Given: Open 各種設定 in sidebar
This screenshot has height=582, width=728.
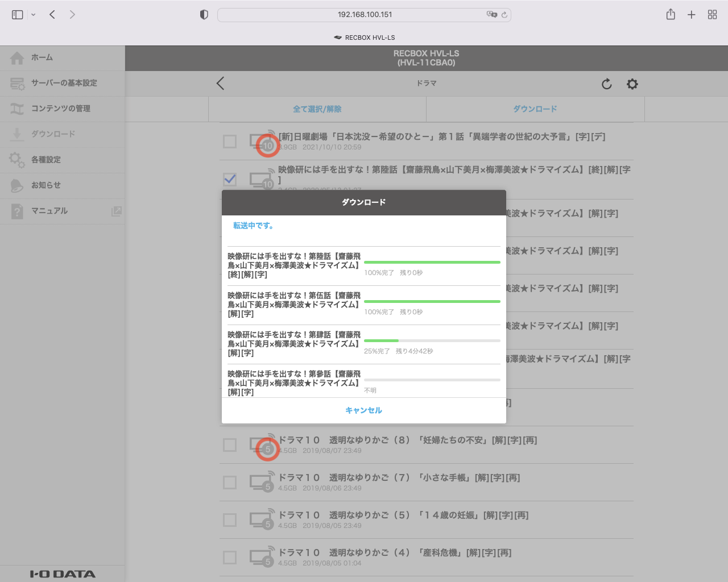Looking at the screenshot, I should click(x=63, y=160).
